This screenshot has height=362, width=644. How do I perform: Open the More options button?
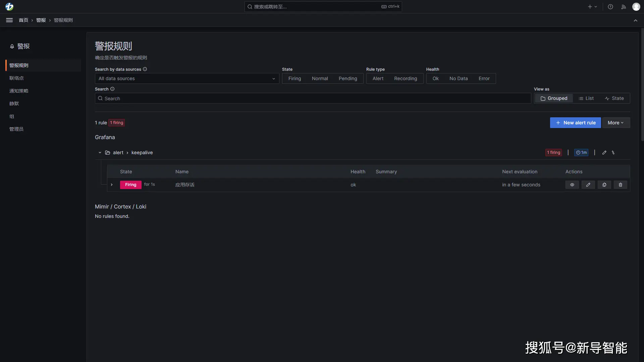616,123
